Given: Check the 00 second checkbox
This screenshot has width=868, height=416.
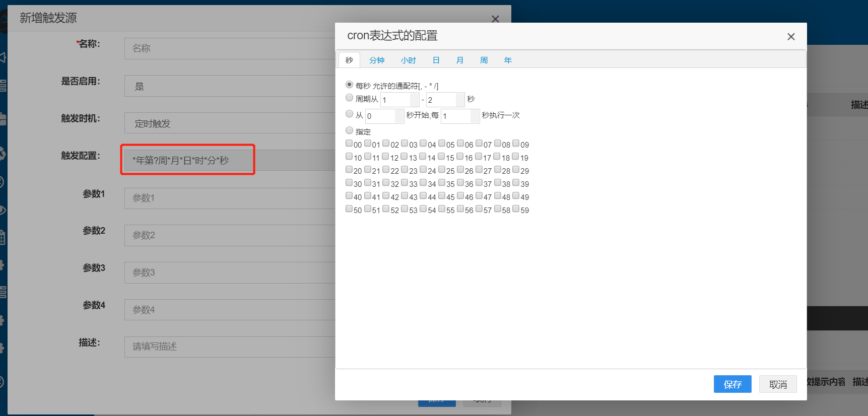Looking at the screenshot, I should [349, 144].
